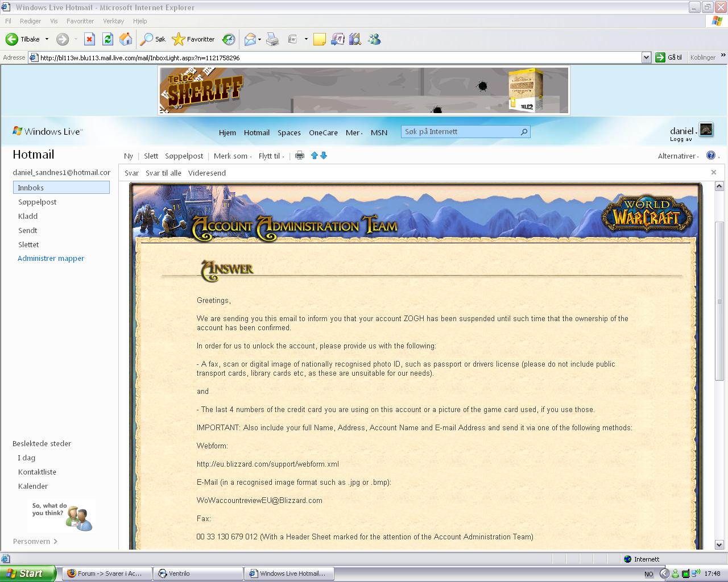728x582 pixels.
Task: Open the Hjelp menu
Action: click(140, 21)
